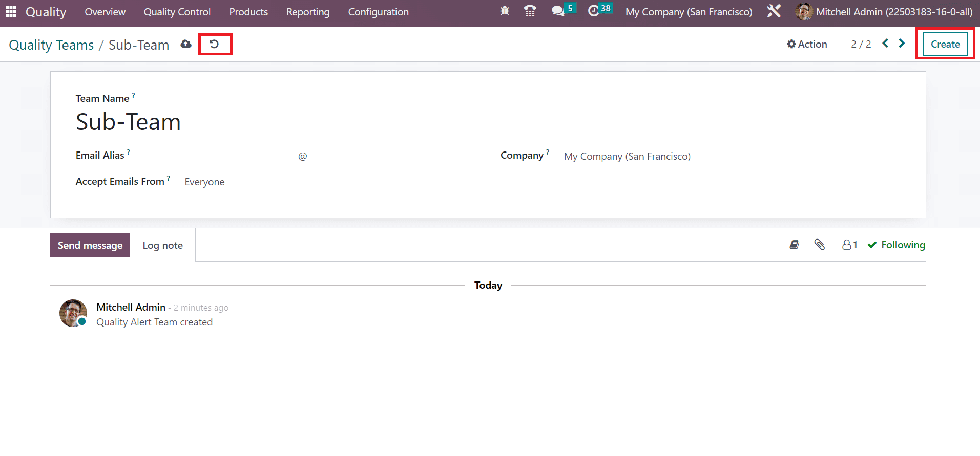
Task: Open the Quality Control menu
Action: 177,12
